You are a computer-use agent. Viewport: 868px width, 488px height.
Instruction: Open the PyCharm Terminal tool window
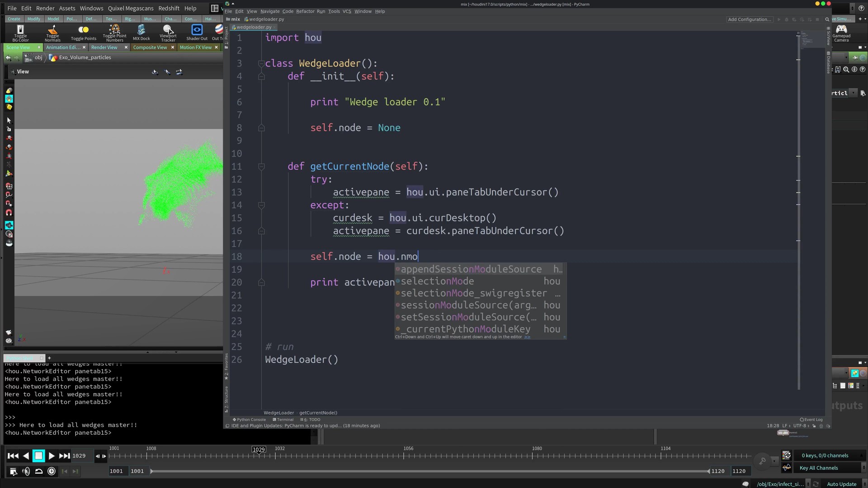coord(283,420)
